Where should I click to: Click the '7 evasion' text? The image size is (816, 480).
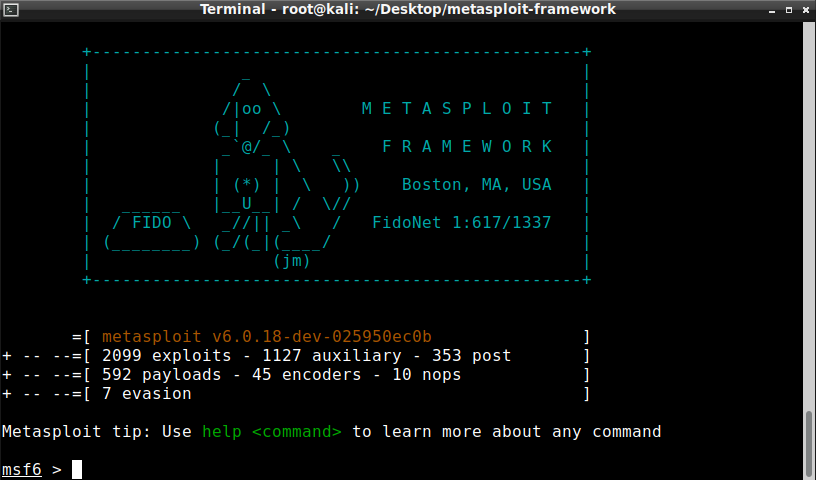pyautogui.click(x=146, y=394)
